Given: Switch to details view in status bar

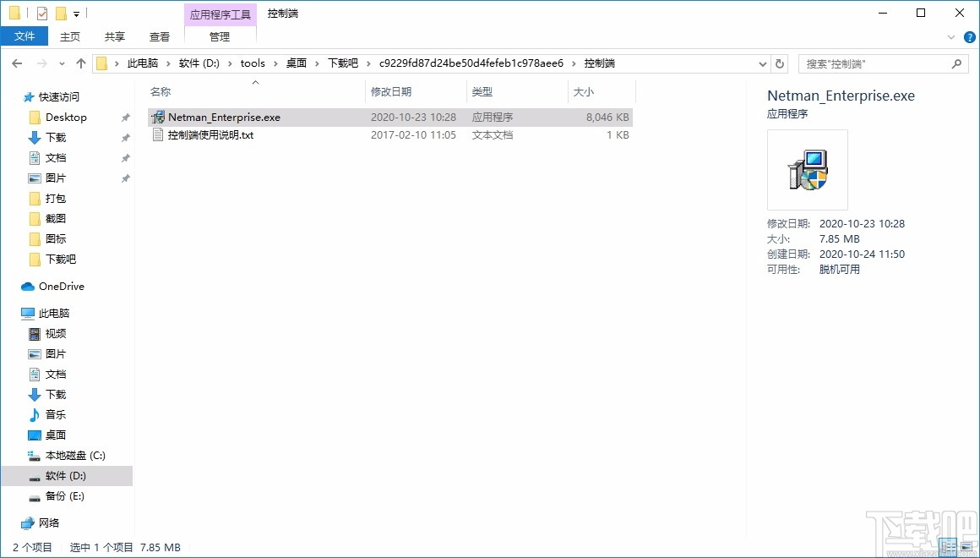Looking at the screenshot, I should (x=947, y=546).
